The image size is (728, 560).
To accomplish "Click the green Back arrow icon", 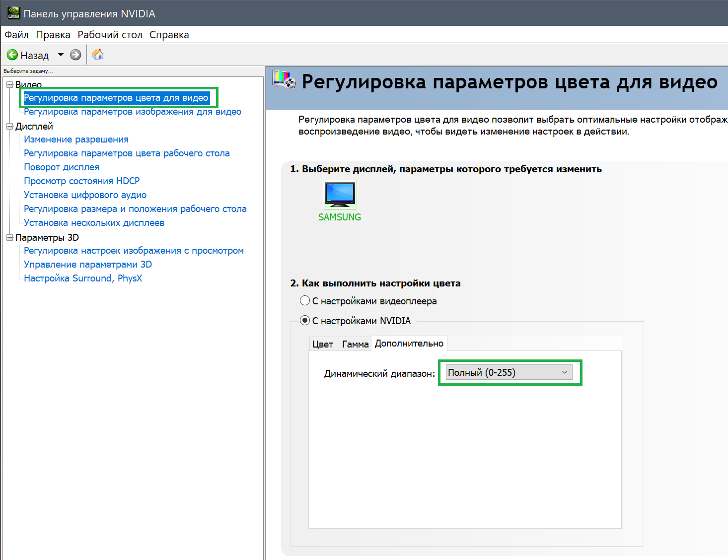I will click(12, 55).
